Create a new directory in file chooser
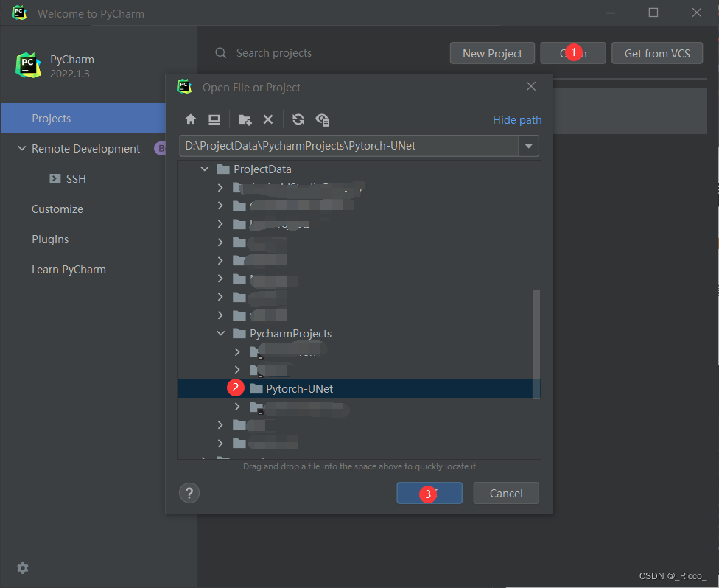Screen dimensions: 719x588 click(x=245, y=119)
